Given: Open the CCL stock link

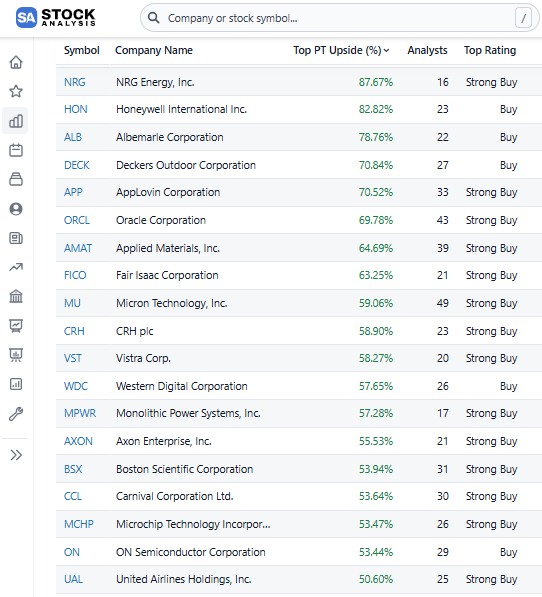Looking at the screenshot, I should 73,496.
